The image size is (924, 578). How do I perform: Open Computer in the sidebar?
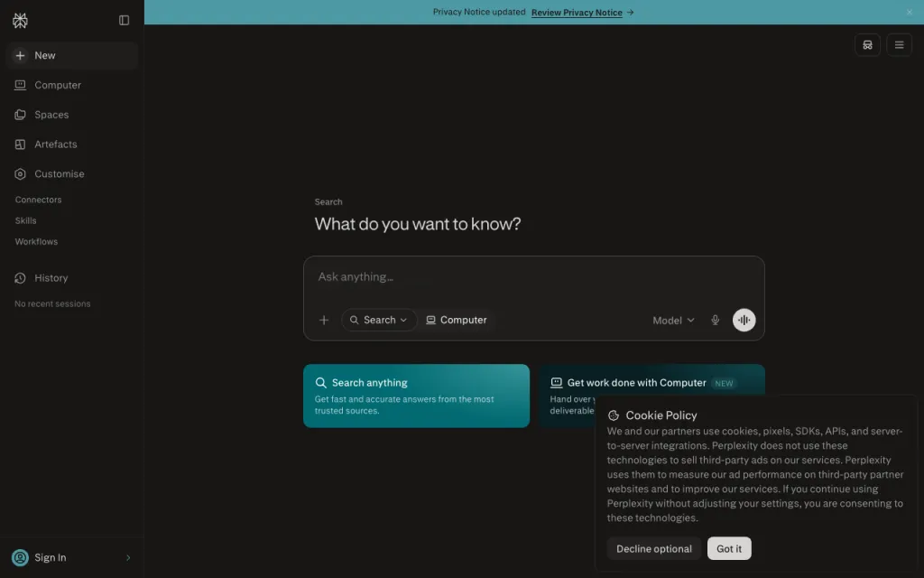coord(72,85)
